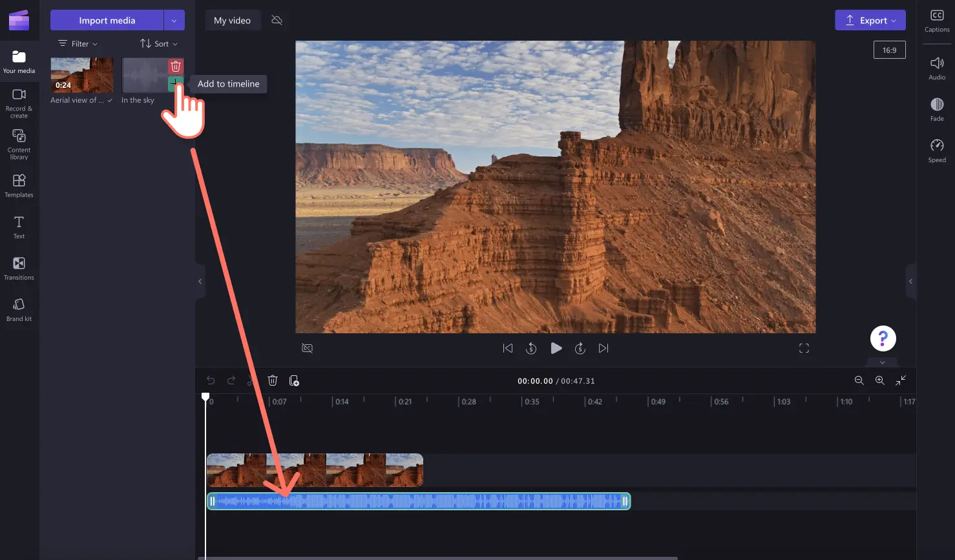
Task: Click the My video title field
Action: pyautogui.click(x=233, y=20)
